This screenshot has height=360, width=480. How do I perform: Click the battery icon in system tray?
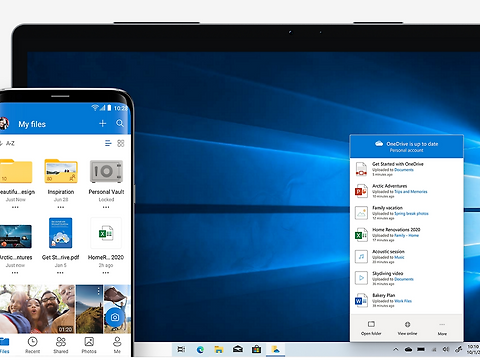pyautogui.click(x=421, y=349)
